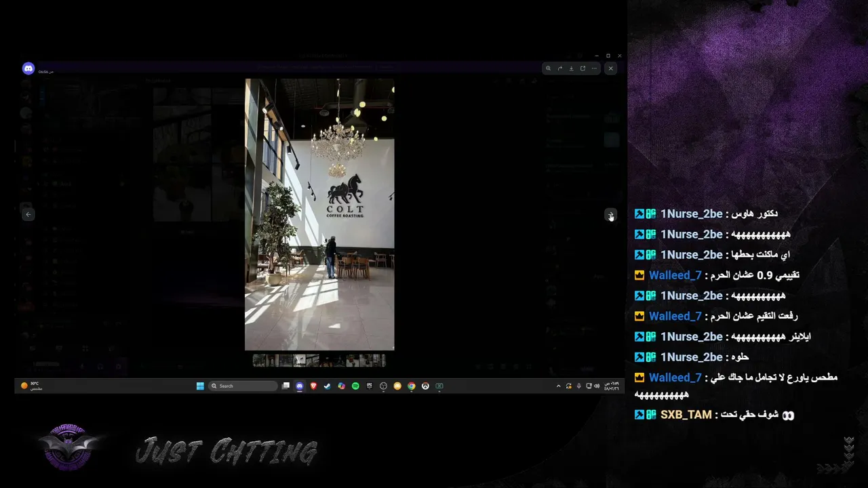Image resolution: width=868 pixels, height=488 pixels.
Task: Click the taskbar Search box
Action: pyautogui.click(x=243, y=386)
